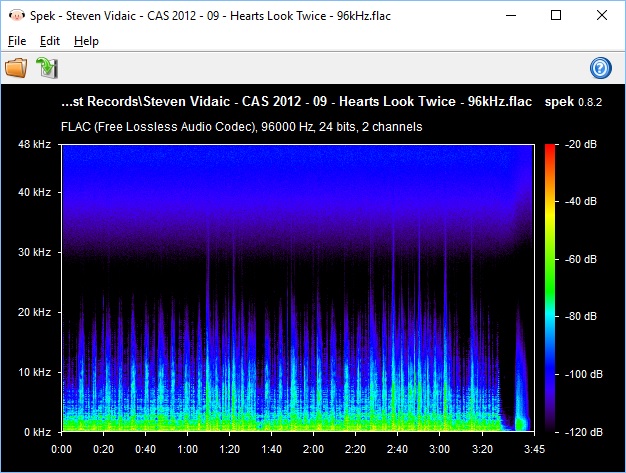Click the 3:45 end time label
The image size is (626, 473).
[535, 448]
